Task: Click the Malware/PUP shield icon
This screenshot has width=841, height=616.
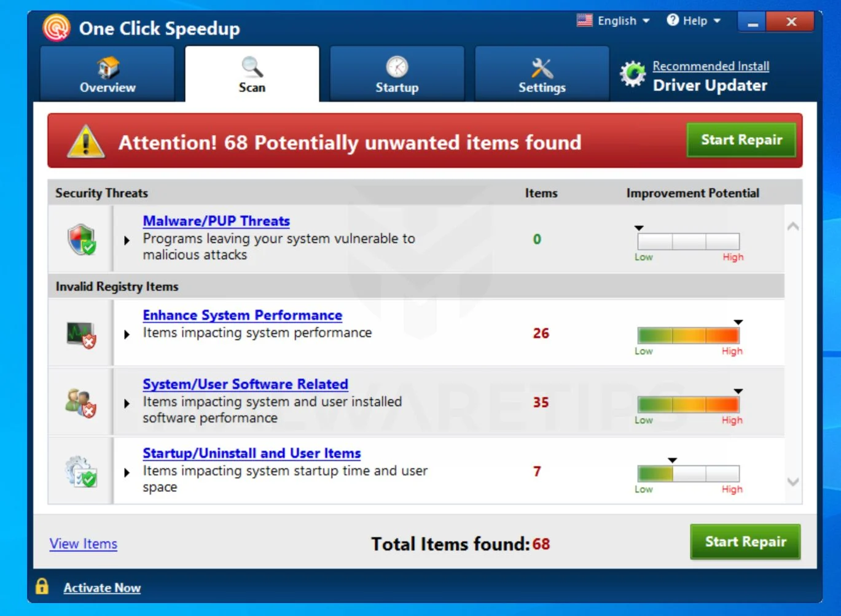Action: 82,239
